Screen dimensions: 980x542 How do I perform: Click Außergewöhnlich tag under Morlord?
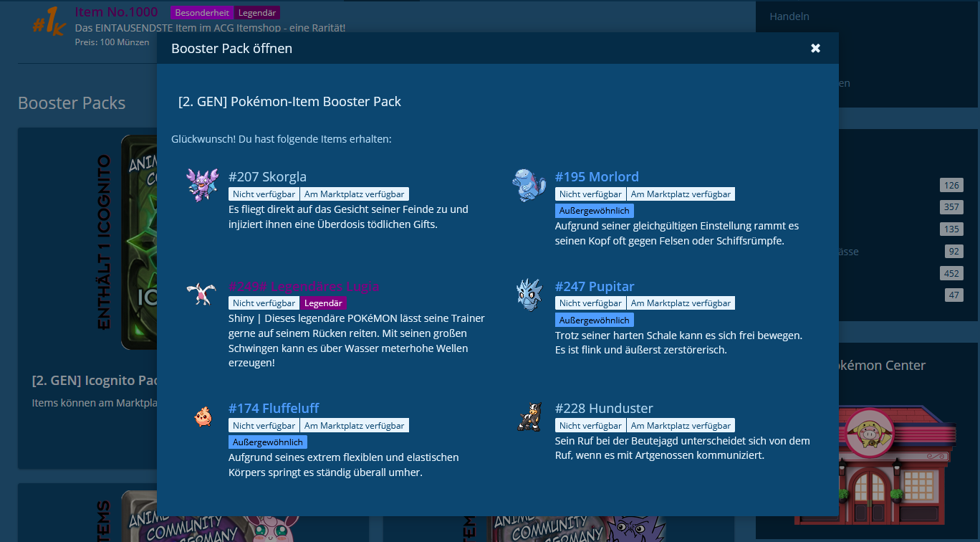coord(594,211)
